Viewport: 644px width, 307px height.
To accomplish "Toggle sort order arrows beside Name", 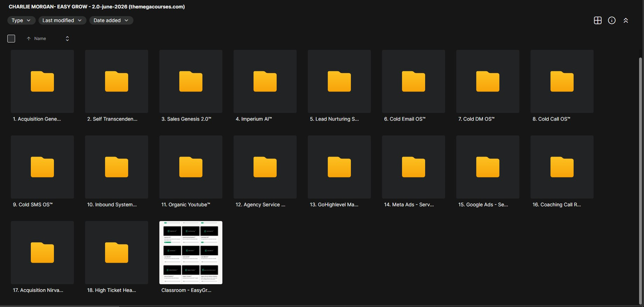I will coord(67,39).
